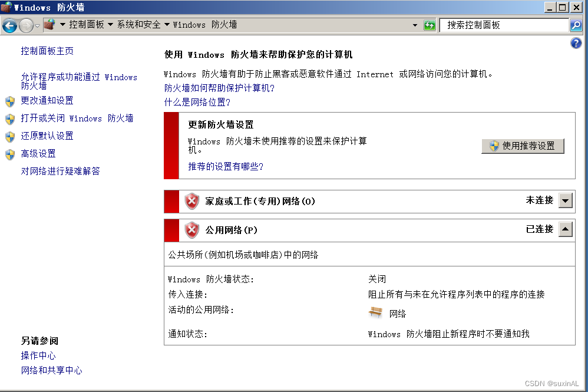Open 高级设置 link
Screen dimensions: 588x392
[38, 153]
